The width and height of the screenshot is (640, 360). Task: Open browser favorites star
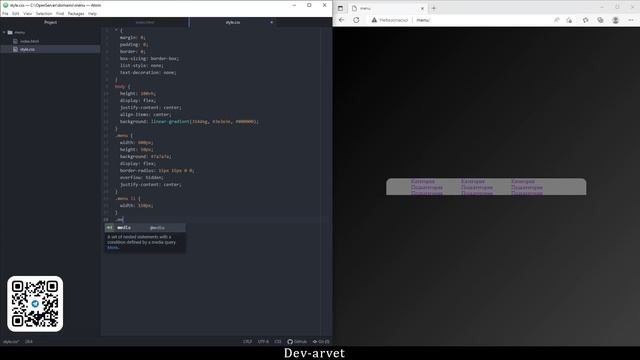point(585,20)
